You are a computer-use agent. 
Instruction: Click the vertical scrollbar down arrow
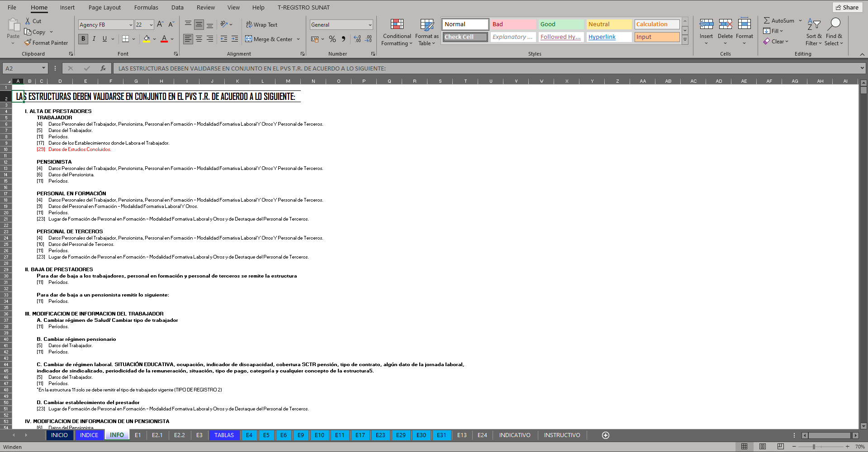(x=863, y=426)
